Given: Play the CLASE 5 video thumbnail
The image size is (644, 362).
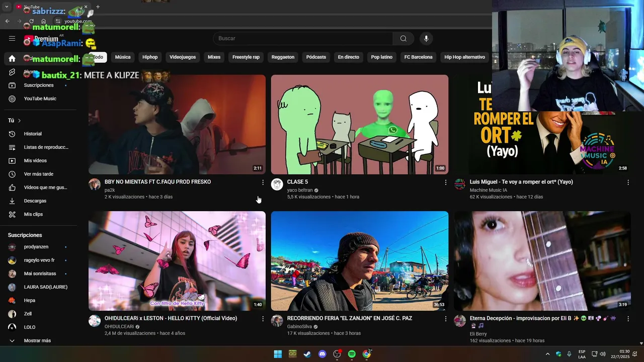Looking at the screenshot, I should [x=360, y=125].
